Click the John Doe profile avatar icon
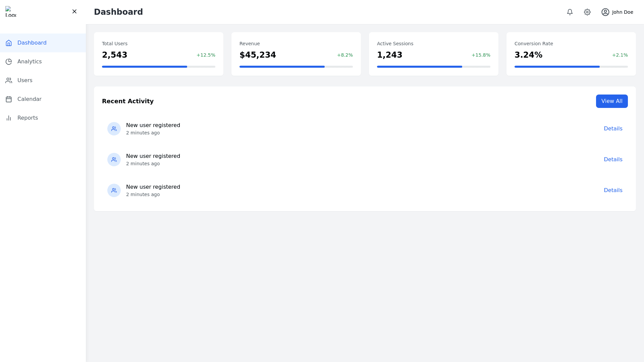This screenshot has width=644, height=362. click(x=605, y=12)
